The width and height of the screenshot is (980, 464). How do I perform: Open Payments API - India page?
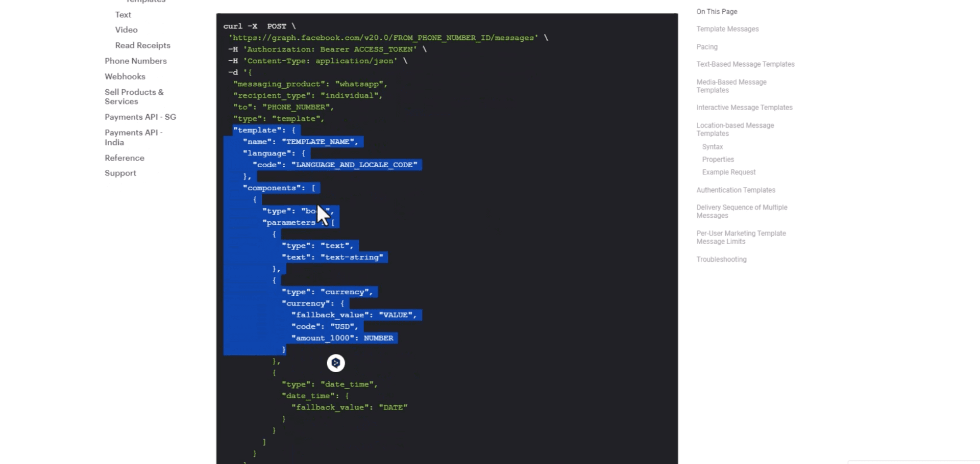[x=133, y=137]
